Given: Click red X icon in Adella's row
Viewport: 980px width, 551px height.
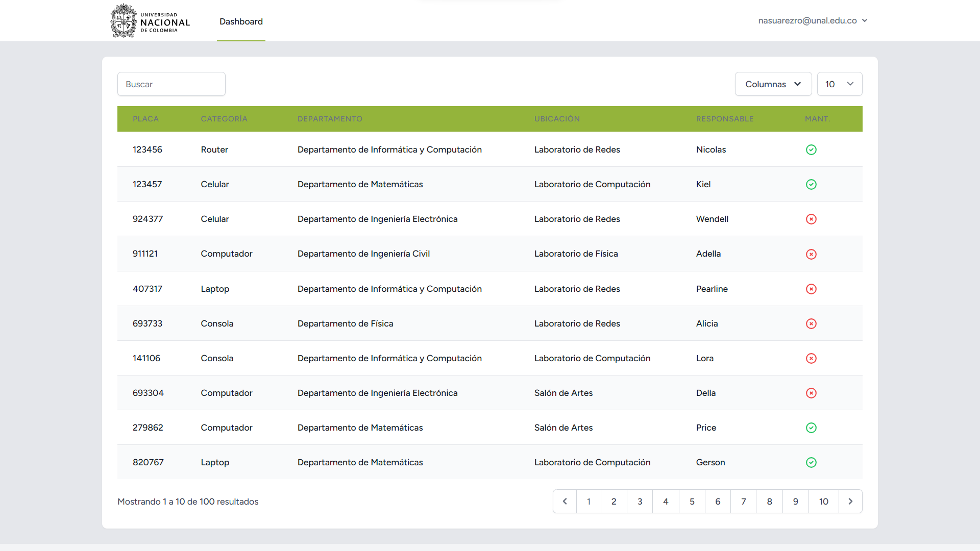Looking at the screenshot, I should [x=811, y=254].
